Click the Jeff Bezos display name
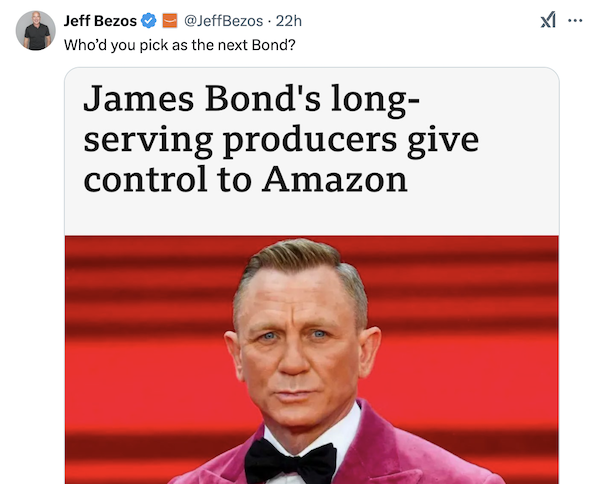The height and width of the screenshot is (484, 600). [100, 21]
